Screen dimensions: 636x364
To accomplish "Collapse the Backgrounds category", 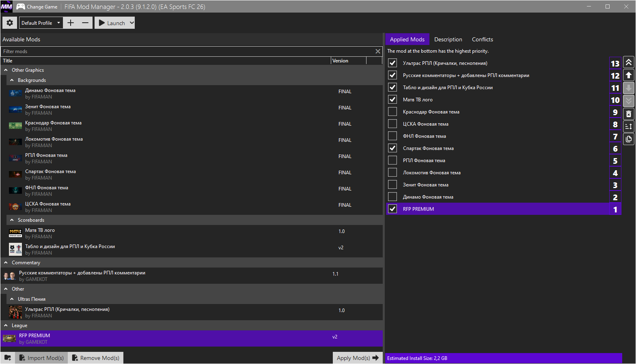I will pos(12,80).
